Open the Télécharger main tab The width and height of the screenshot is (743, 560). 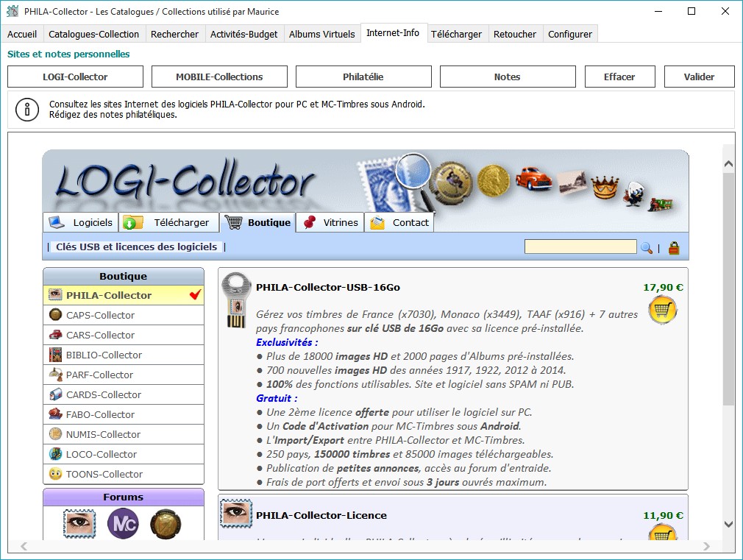[456, 34]
